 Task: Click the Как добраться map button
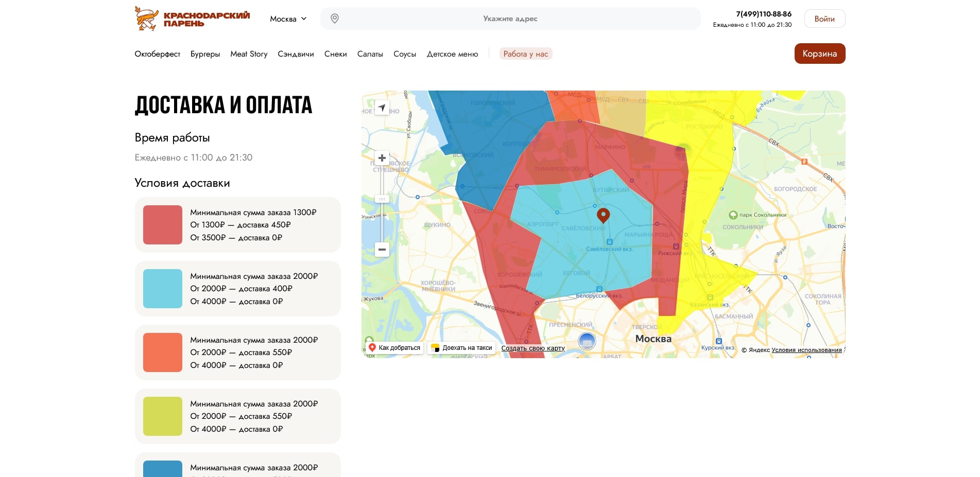pos(394,348)
